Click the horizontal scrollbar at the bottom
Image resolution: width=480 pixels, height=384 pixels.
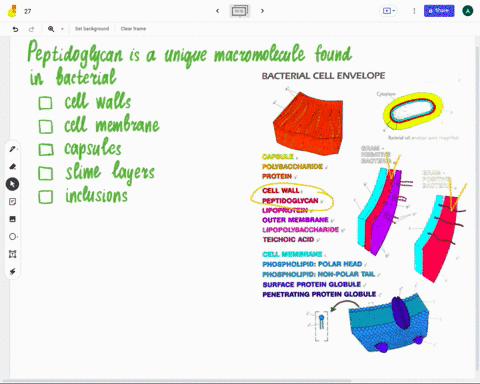(x=177, y=380)
